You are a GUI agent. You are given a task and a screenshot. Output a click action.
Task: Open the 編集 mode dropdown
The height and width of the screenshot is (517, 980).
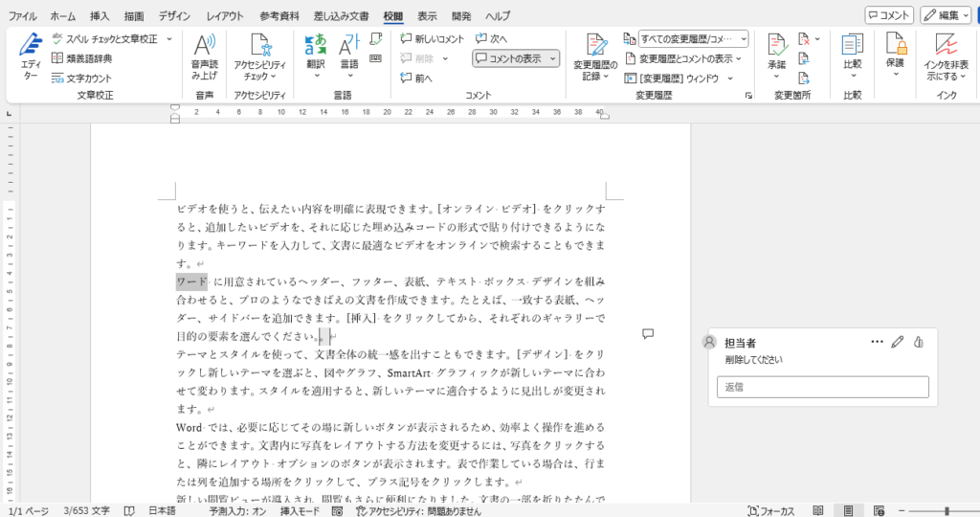coord(946,15)
